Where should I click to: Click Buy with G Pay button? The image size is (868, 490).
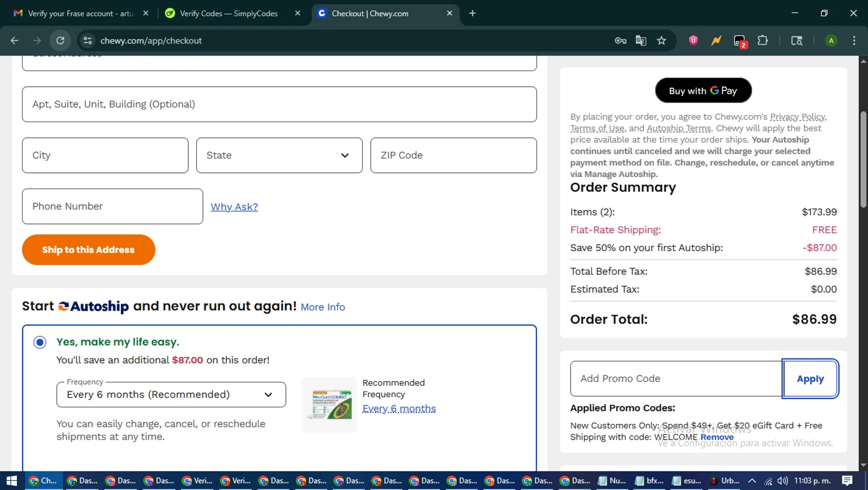tap(703, 91)
